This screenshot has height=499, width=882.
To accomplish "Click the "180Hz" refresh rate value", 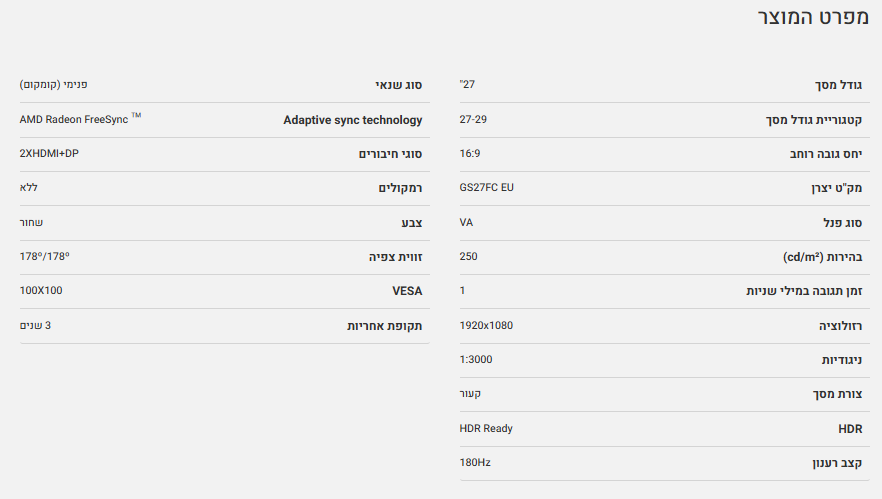I will point(475,462).
